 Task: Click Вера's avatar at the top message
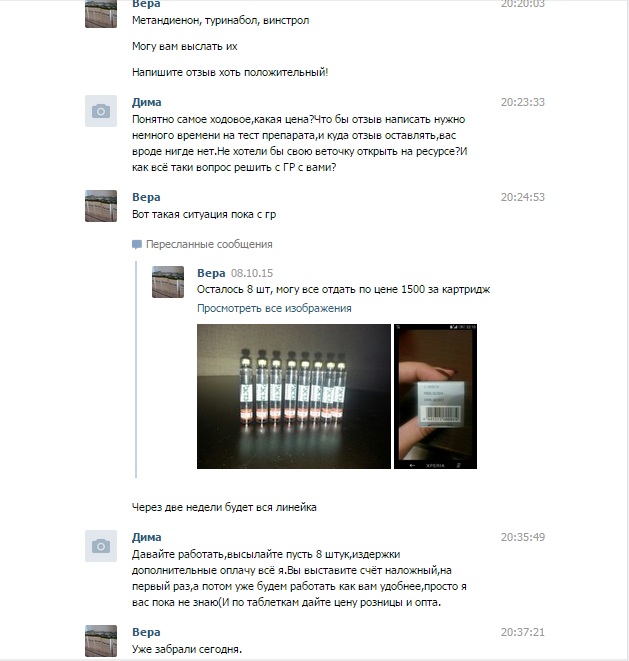pyautogui.click(x=101, y=14)
